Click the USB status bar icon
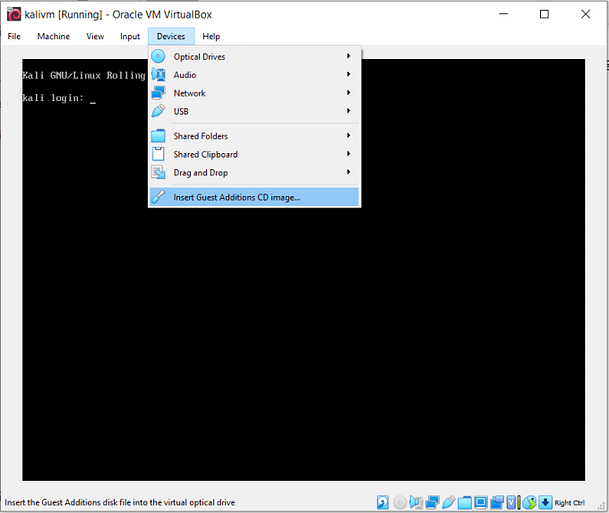609x513 pixels. [448, 502]
